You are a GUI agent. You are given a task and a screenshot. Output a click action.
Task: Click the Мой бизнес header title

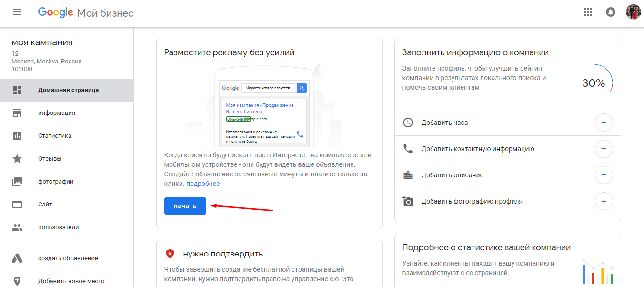(x=105, y=13)
